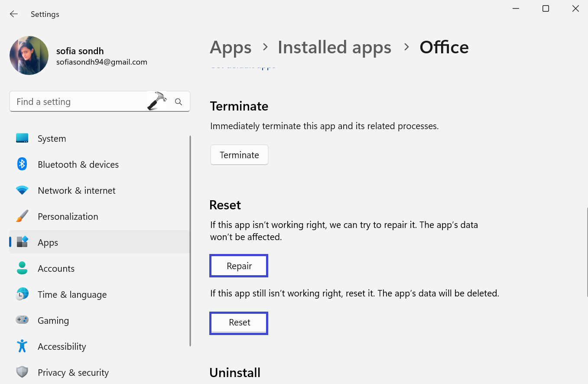Viewport: 588px width, 384px height.
Task: Click the Repair button
Action: click(x=239, y=266)
